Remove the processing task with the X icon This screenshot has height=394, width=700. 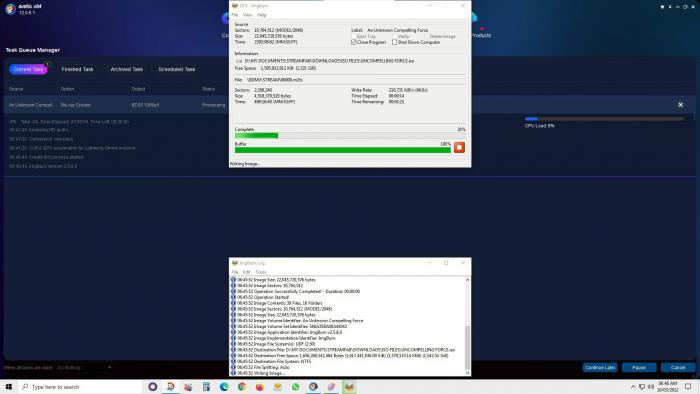[680, 105]
